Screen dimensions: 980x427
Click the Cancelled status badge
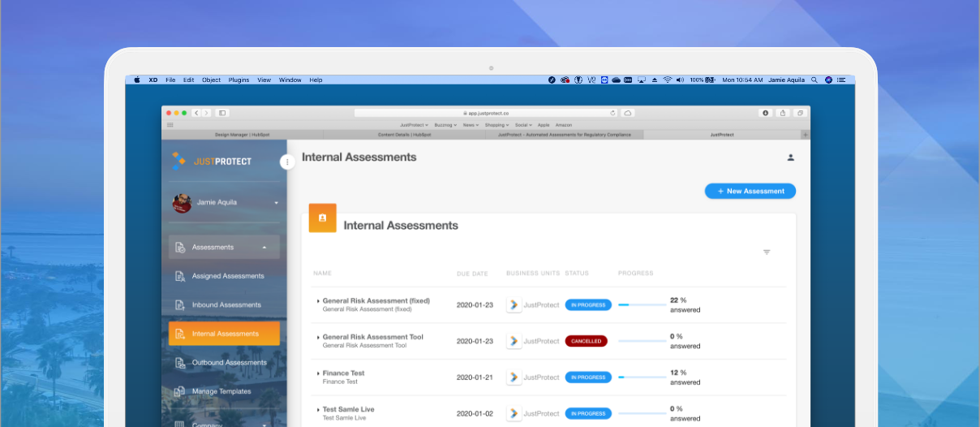(587, 341)
